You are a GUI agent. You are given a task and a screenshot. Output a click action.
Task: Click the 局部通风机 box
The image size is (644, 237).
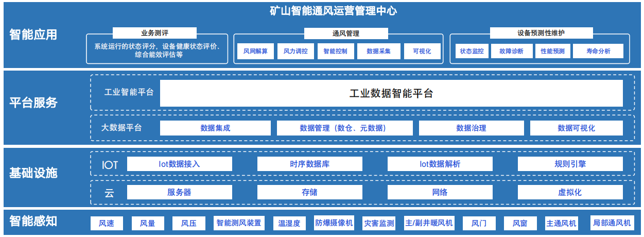[x=611, y=223]
